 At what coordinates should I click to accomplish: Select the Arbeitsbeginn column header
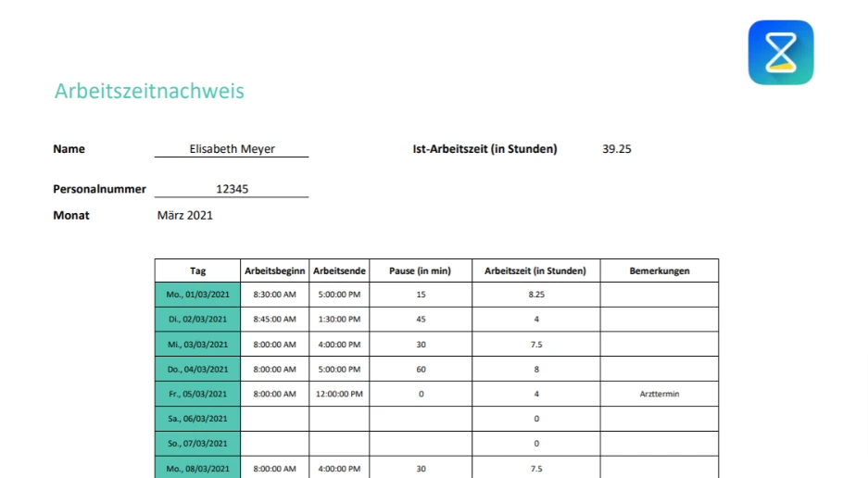coord(274,270)
